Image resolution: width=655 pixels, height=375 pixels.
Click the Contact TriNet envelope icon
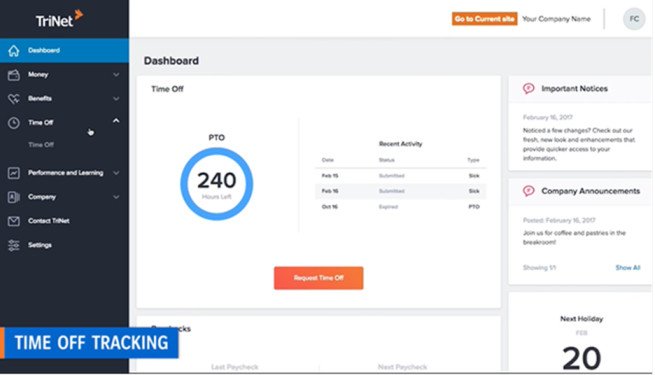tap(14, 221)
